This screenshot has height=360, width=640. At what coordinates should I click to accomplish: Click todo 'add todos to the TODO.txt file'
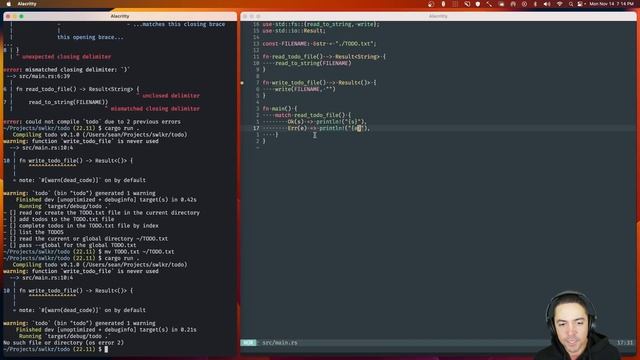(x=67, y=219)
